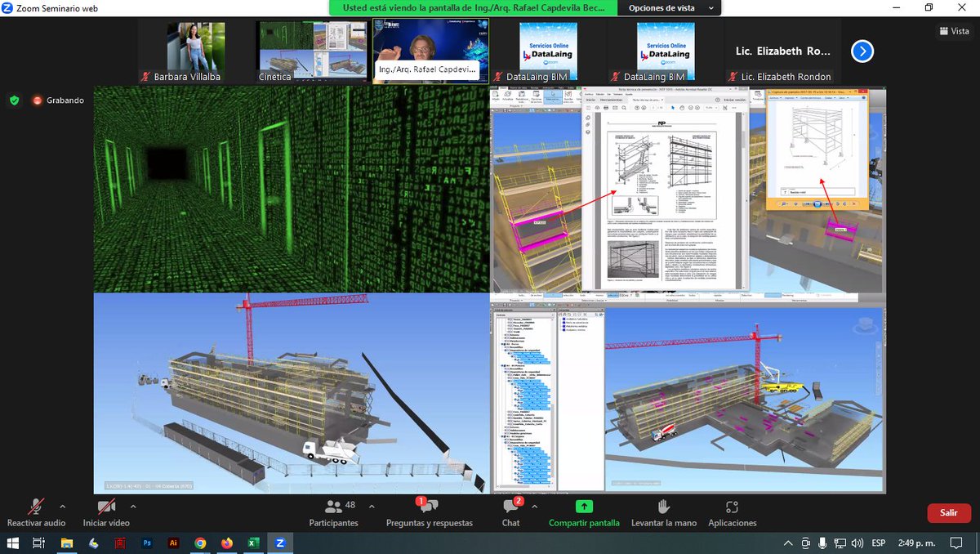Select Barbara Villalba video thumbnail
The width and height of the screenshot is (980, 554).
196,51
